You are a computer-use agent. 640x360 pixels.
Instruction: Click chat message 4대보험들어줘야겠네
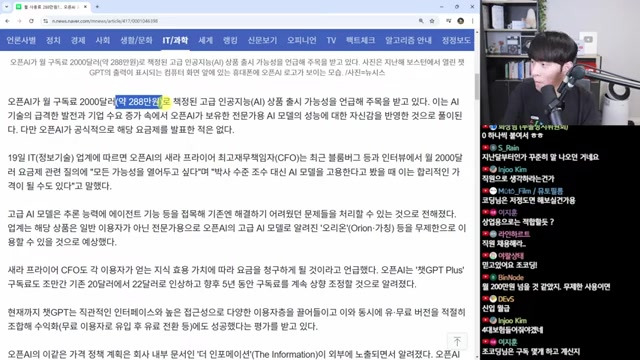512,330
